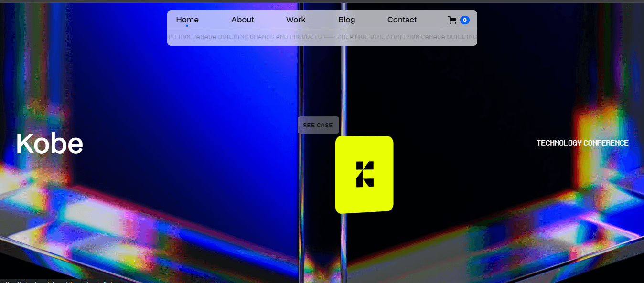Image resolution: width=644 pixels, height=283 pixels.
Task: Navigate to the Blog page
Action: (x=347, y=20)
